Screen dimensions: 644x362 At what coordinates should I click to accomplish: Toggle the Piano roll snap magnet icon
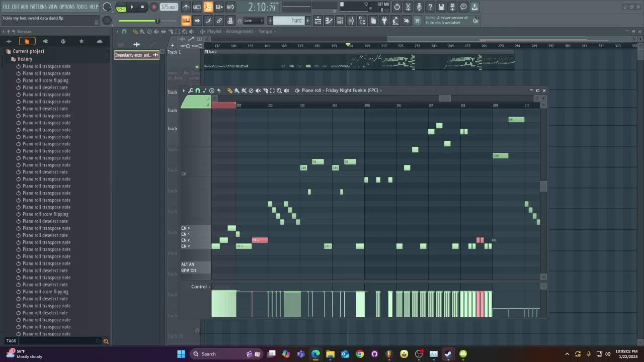[x=198, y=90]
